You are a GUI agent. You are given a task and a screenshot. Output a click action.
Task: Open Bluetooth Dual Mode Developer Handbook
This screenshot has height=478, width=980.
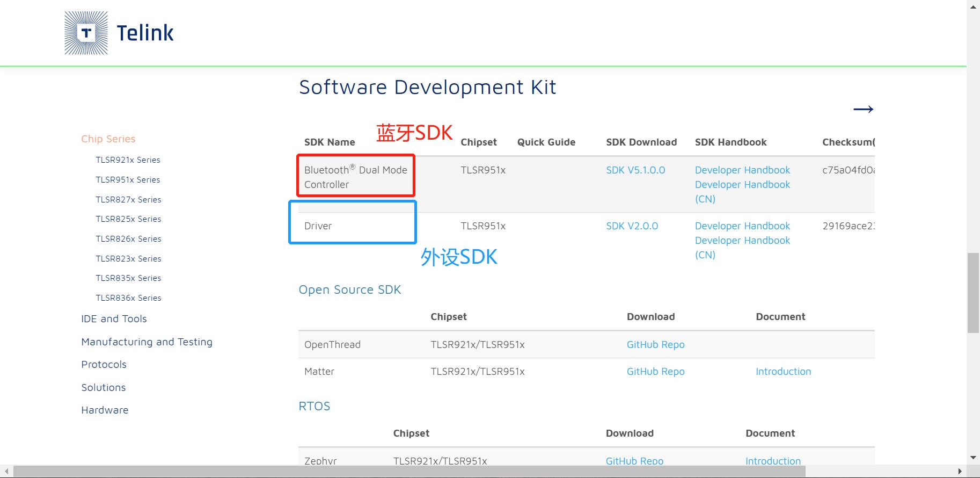[742, 170]
